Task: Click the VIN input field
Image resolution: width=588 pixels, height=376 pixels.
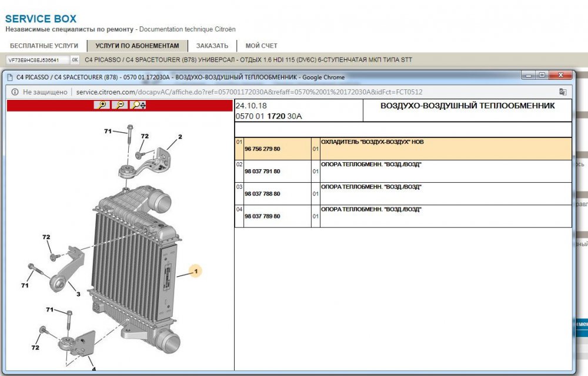Action: point(38,60)
